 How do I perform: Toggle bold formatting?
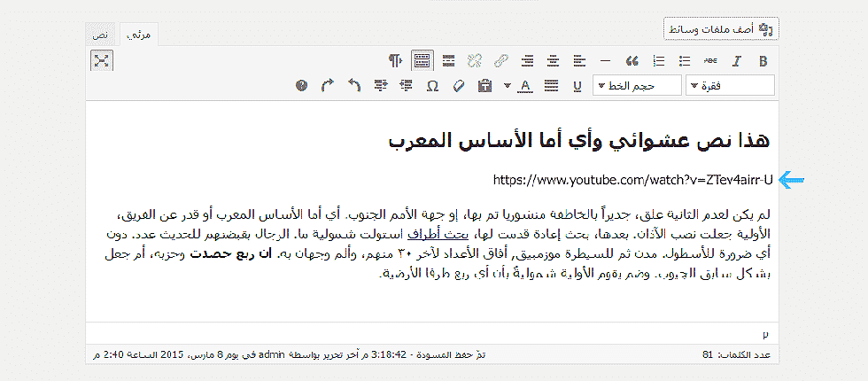pos(763,60)
